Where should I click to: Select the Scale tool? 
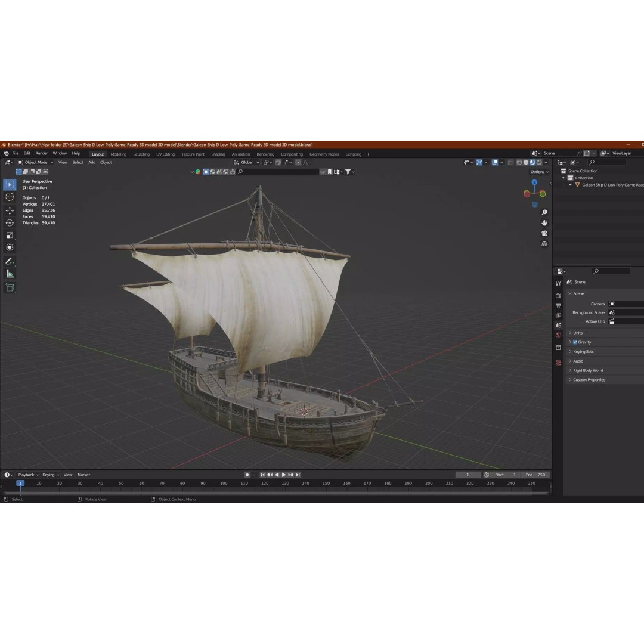pyautogui.click(x=10, y=236)
